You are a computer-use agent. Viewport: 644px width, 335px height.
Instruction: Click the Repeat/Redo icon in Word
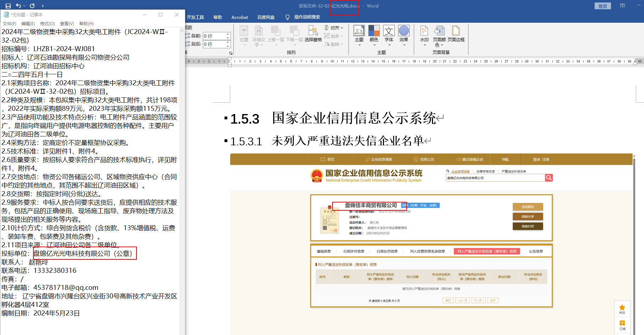(x=32, y=6)
